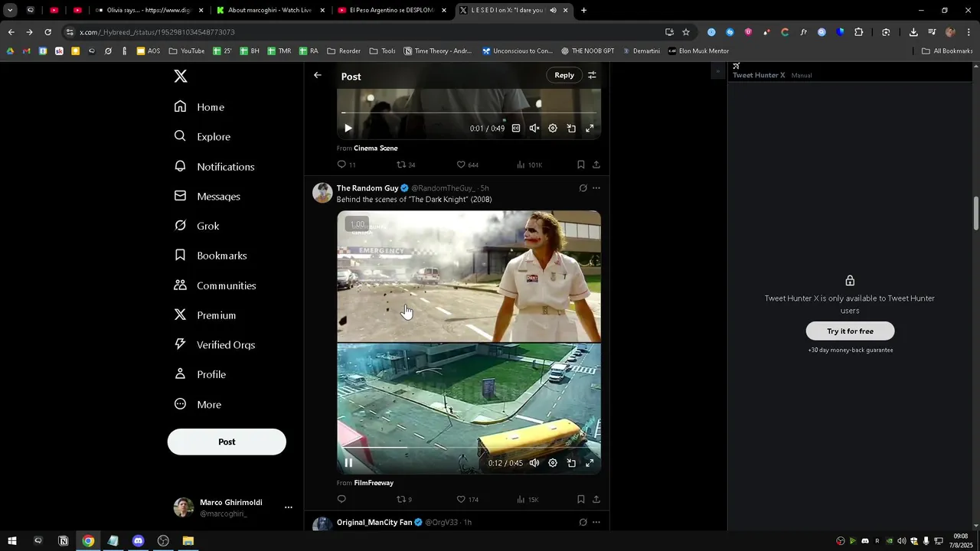Click the X logo in sidebar
Image resolution: width=980 pixels, height=551 pixels.
pos(180,77)
